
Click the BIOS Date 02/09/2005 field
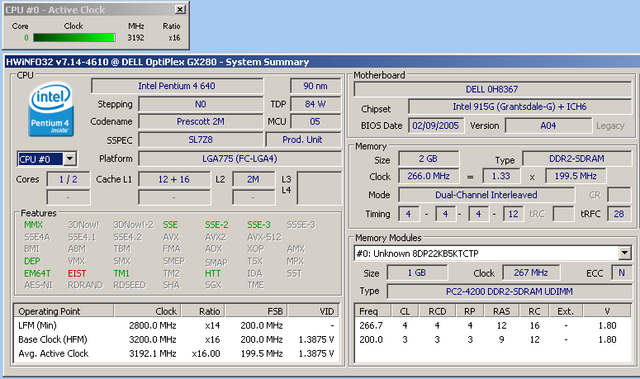tap(436, 126)
